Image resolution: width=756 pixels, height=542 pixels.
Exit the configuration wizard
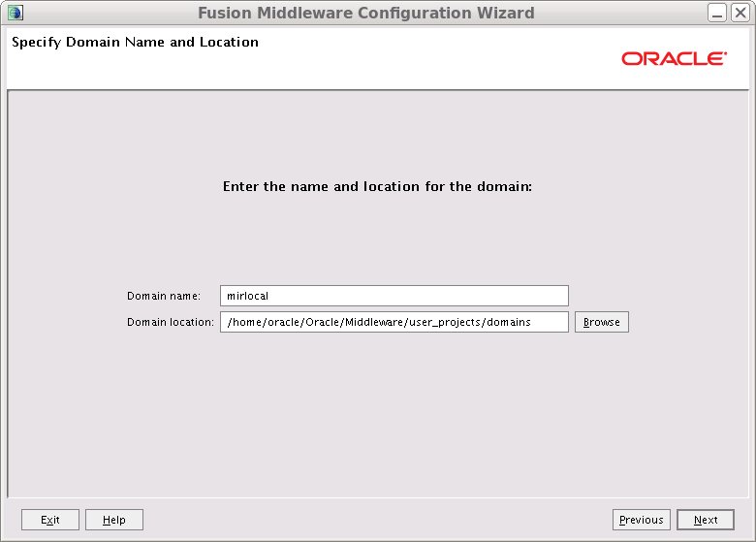tap(50, 520)
